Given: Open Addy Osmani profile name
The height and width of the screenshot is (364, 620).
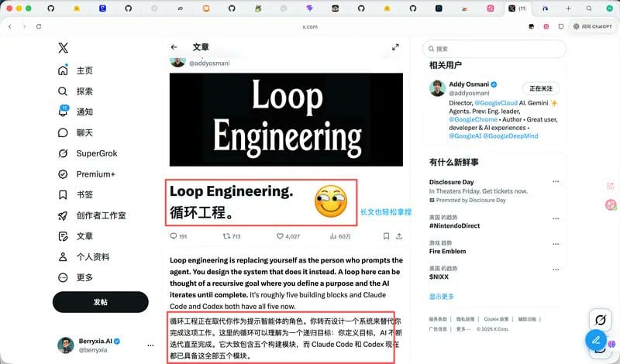Looking at the screenshot, I should tap(469, 84).
